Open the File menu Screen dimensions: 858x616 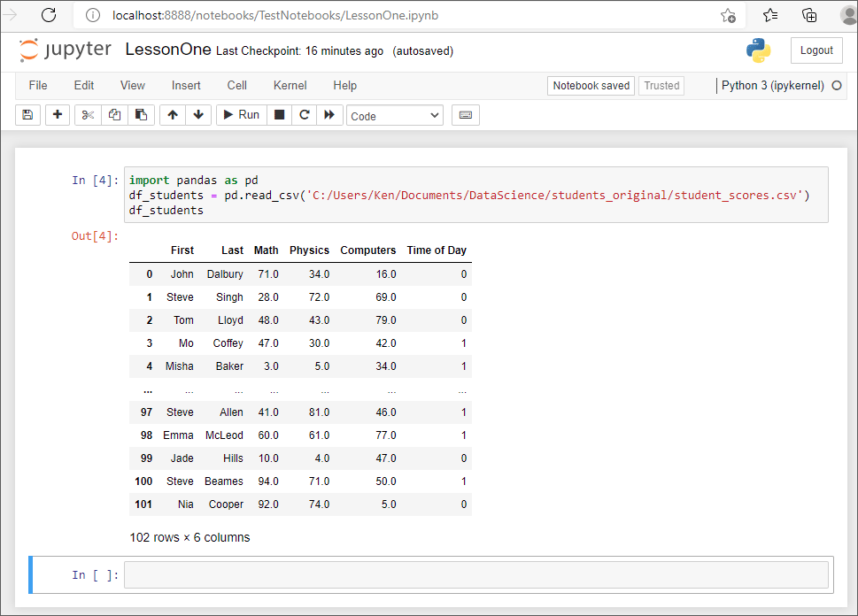[38, 86]
